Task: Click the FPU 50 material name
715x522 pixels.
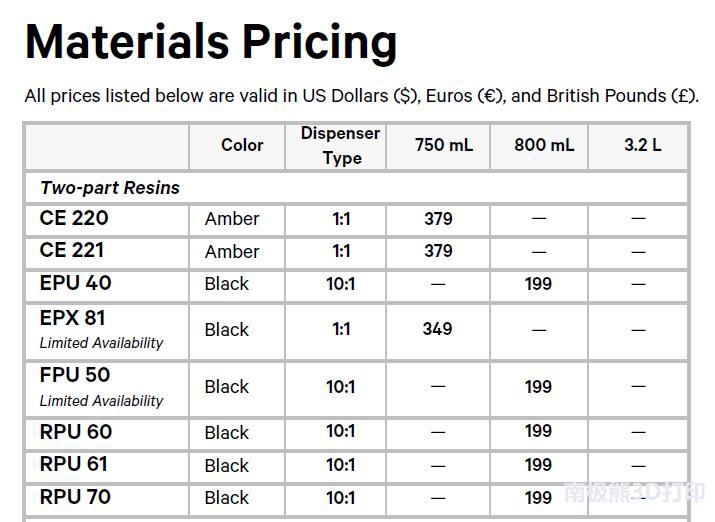Action: pyautogui.click(x=75, y=375)
